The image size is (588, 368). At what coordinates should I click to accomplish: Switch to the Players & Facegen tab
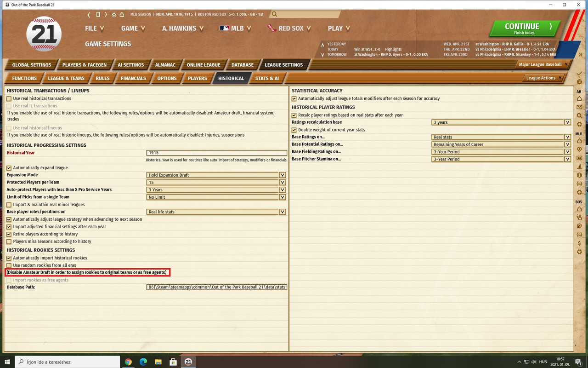(84, 65)
